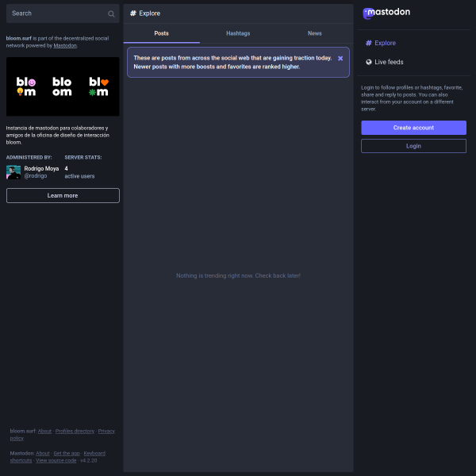Open Rodrigo Moya's avatar

click(13, 172)
